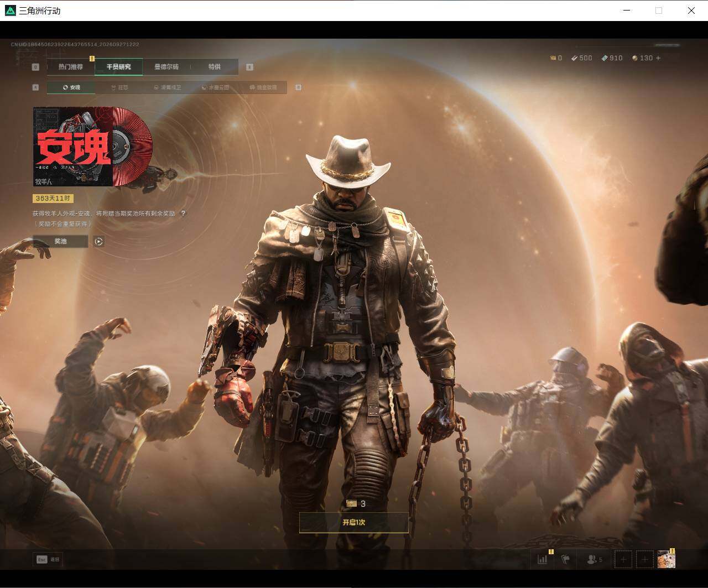Click the E key next-tab hint
This screenshot has height=588, width=708.
pos(249,67)
